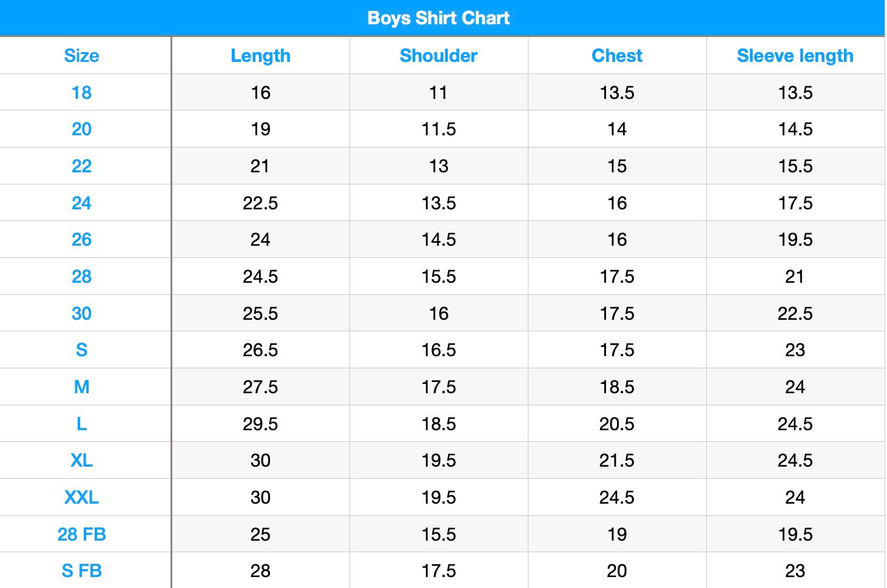This screenshot has width=887, height=588.
Task: Click the chest value for size XXL
Action: click(x=617, y=498)
